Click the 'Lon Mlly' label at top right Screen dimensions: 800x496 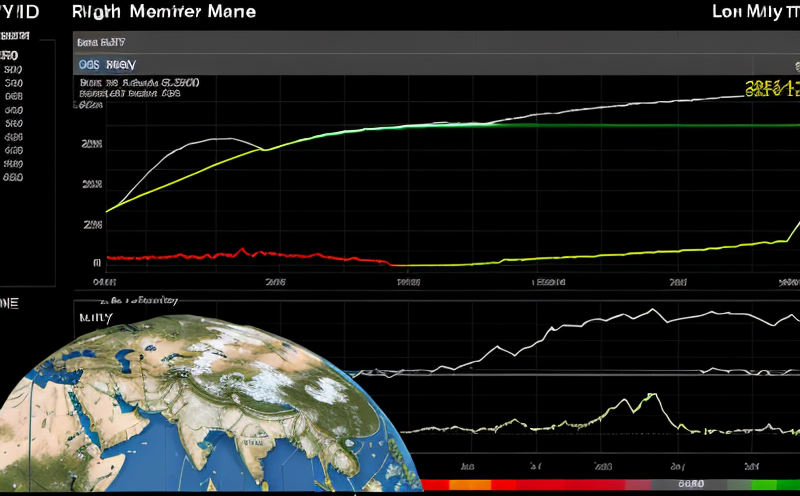[x=740, y=13]
